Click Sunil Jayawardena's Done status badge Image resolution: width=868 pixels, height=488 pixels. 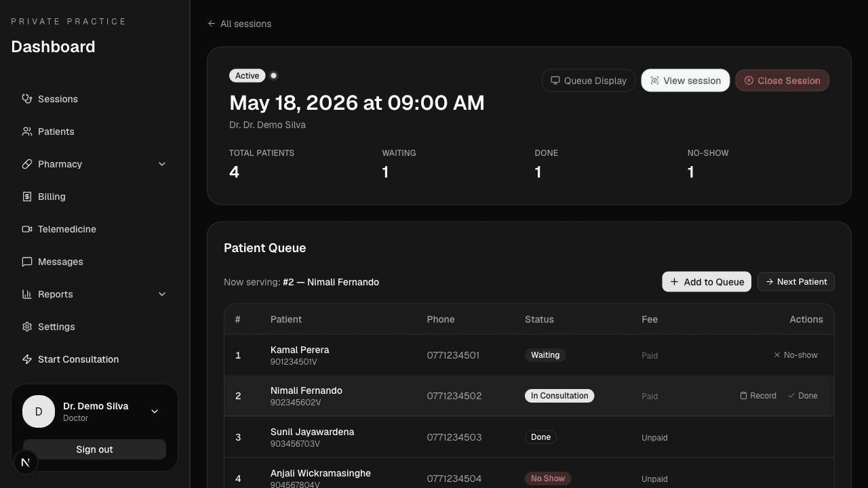tap(540, 437)
